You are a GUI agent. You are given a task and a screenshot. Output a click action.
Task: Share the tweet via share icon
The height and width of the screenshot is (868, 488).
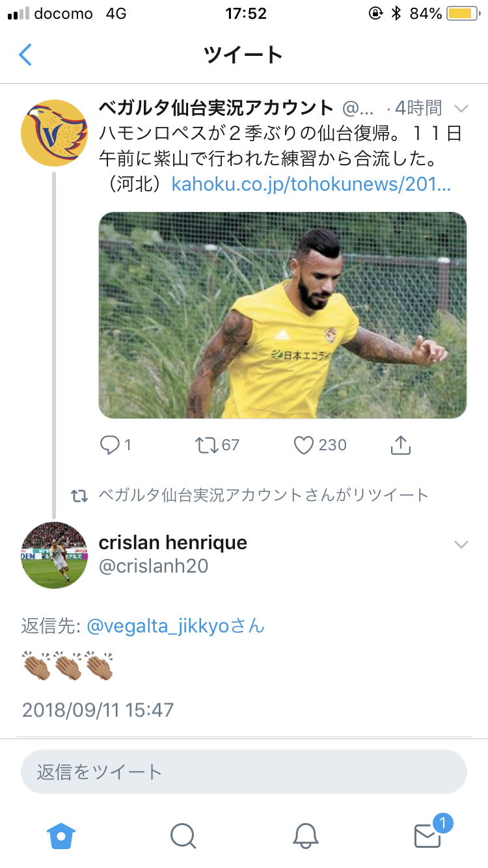(400, 445)
